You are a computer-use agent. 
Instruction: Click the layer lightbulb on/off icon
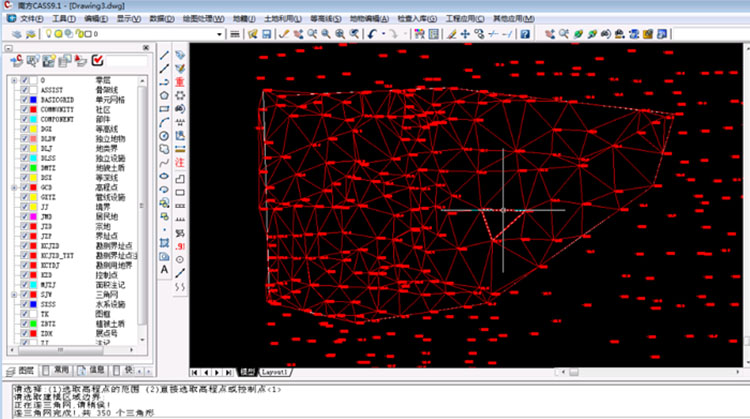(x=48, y=33)
